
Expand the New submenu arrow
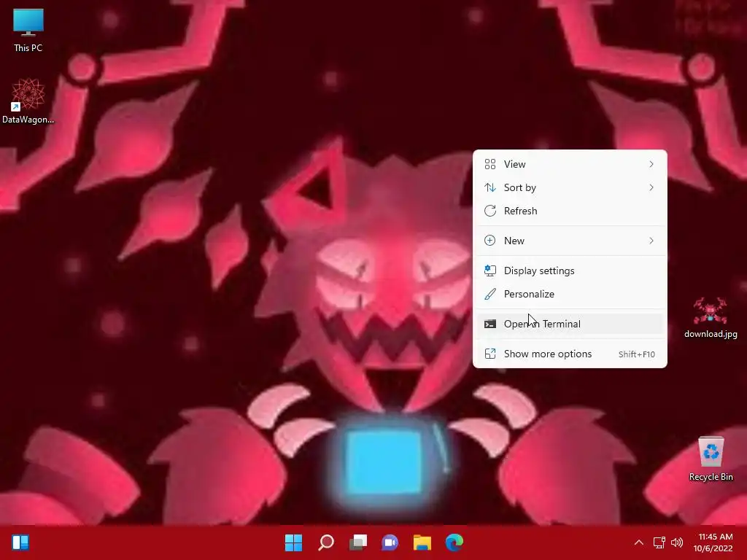(x=651, y=241)
